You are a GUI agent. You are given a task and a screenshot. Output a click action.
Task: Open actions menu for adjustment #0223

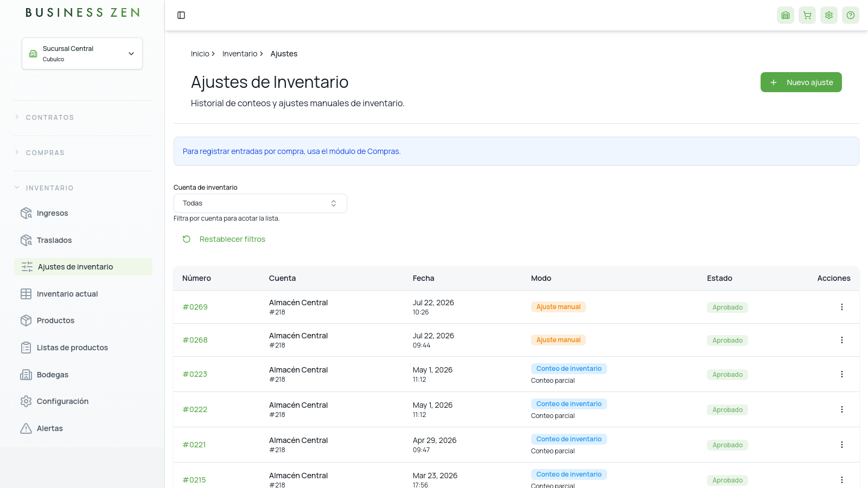click(842, 374)
